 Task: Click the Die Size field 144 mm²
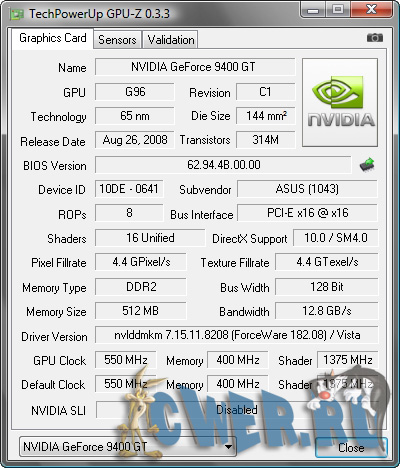coord(266,116)
